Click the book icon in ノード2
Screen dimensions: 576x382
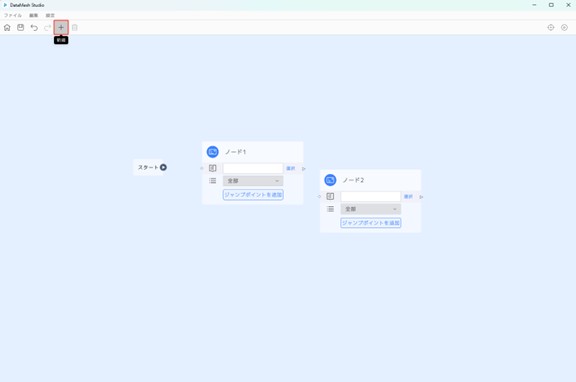330,197
